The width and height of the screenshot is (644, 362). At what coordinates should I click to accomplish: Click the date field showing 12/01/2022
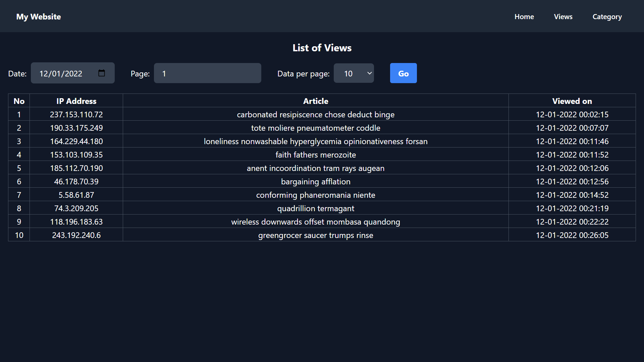(61, 73)
